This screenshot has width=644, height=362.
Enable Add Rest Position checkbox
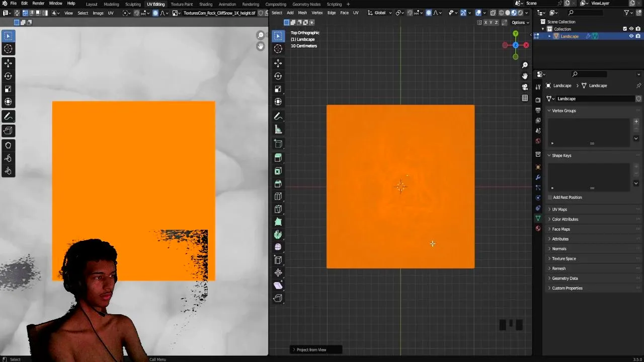pyautogui.click(x=550, y=198)
